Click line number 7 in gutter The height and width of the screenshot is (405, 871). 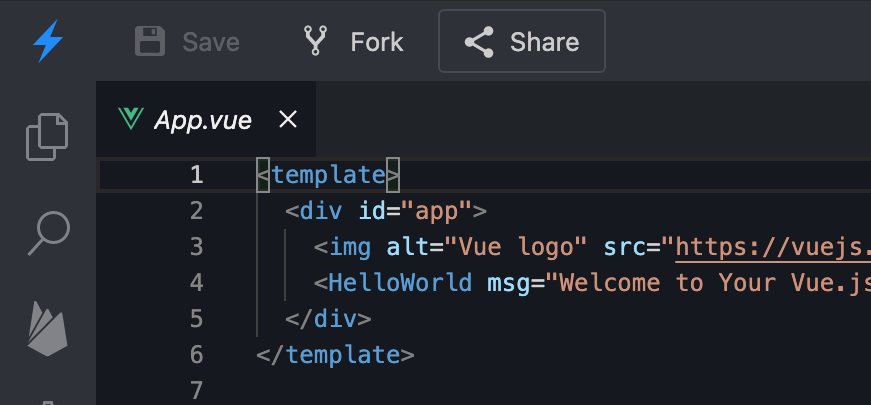196,390
